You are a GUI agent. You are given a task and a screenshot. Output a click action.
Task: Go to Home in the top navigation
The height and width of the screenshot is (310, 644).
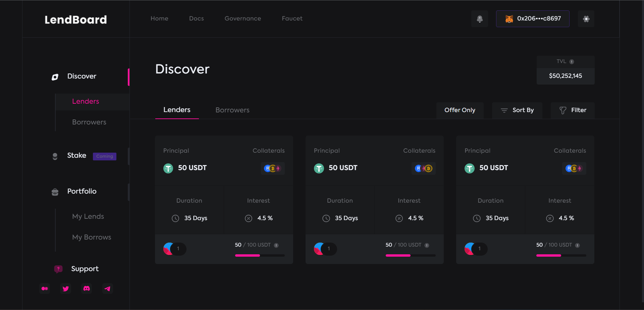click(x=159, y=19)
